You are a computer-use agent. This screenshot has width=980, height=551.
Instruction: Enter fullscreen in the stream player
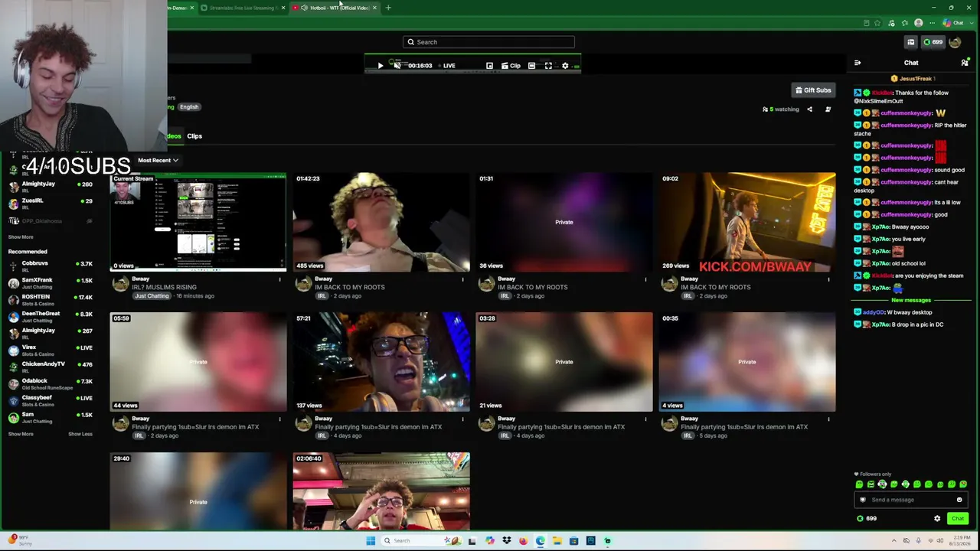tap(548, 66)
